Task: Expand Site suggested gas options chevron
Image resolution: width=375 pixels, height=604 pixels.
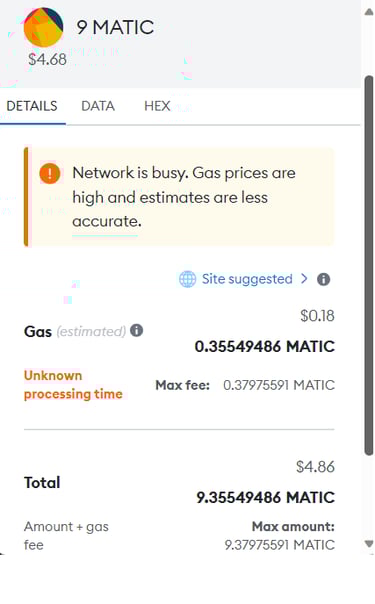Action: (304, 279)
